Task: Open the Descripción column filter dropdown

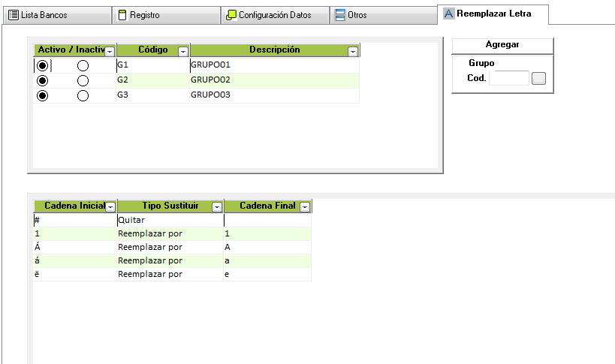Action: point(353,51)
